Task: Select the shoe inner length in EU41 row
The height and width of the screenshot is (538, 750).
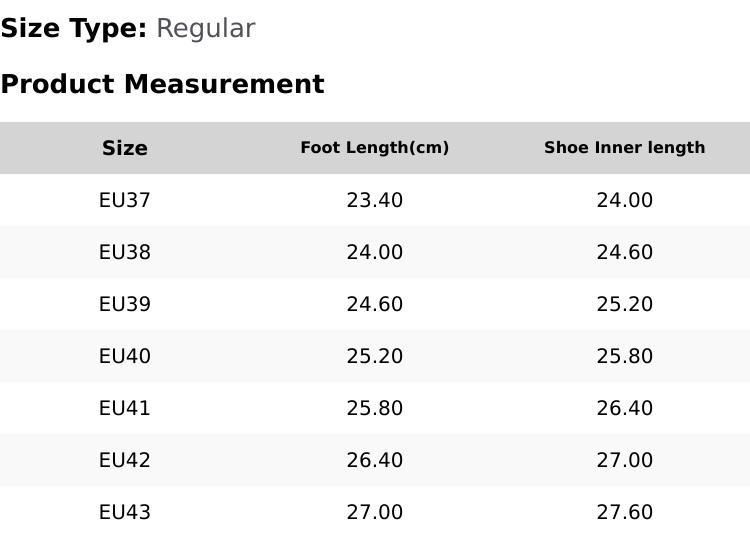Action: pos(624,408)
